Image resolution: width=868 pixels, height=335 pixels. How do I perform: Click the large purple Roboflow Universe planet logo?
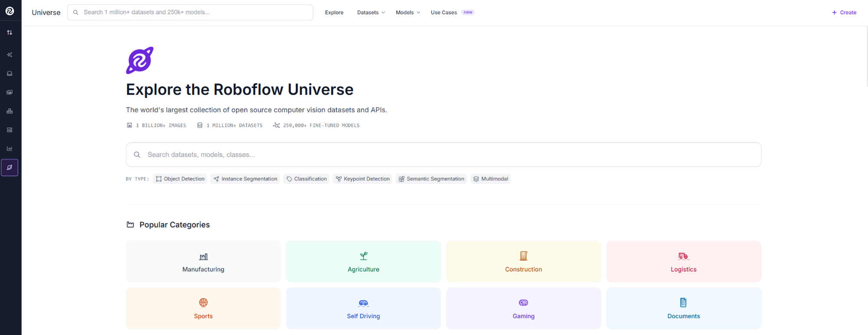pyautogui.click(x=140, y=60)
